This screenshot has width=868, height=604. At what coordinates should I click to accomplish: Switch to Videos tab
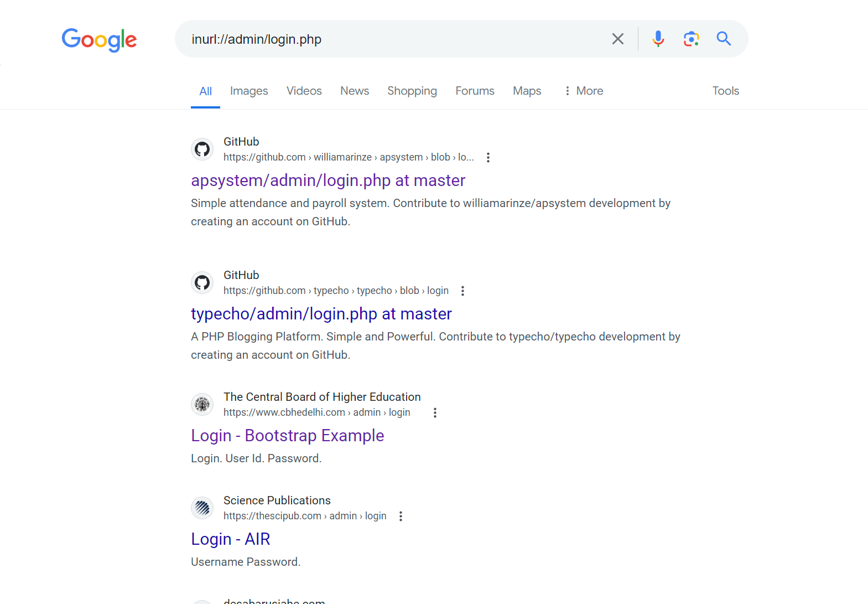304,91
